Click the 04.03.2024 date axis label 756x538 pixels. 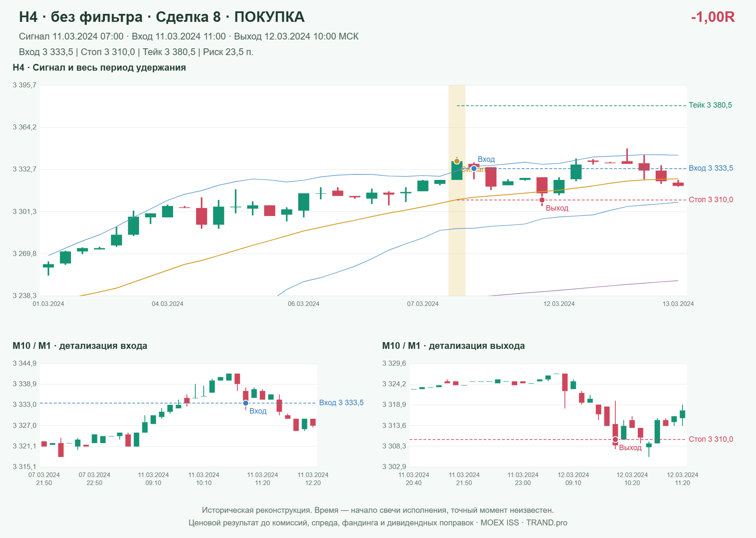point(168,304)
